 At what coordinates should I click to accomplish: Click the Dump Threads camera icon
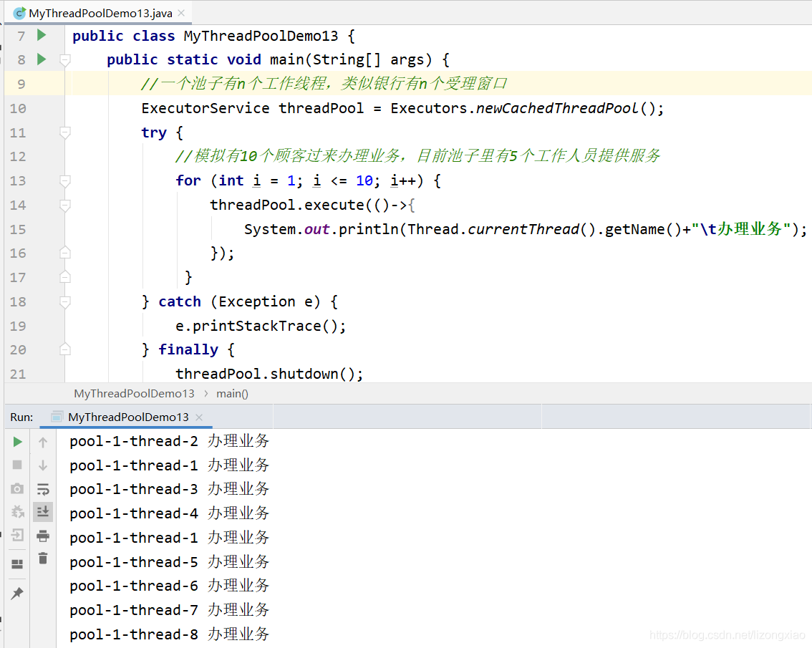[18, 489]
